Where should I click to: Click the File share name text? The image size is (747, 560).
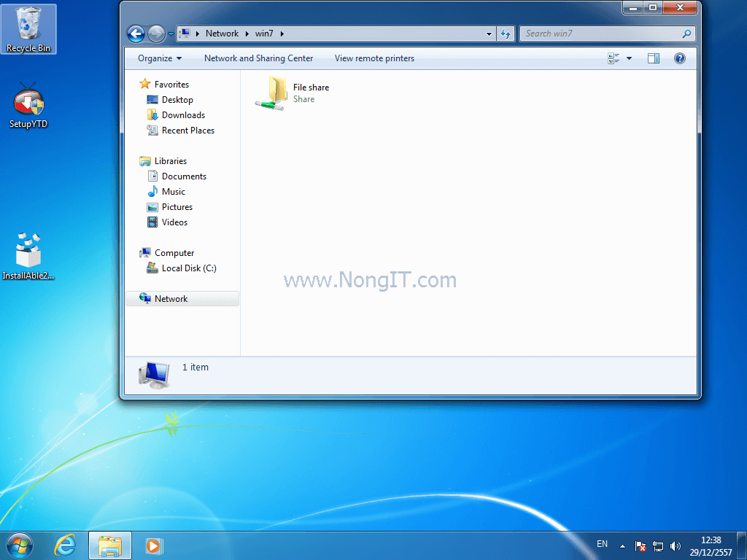tap(311, 87)
